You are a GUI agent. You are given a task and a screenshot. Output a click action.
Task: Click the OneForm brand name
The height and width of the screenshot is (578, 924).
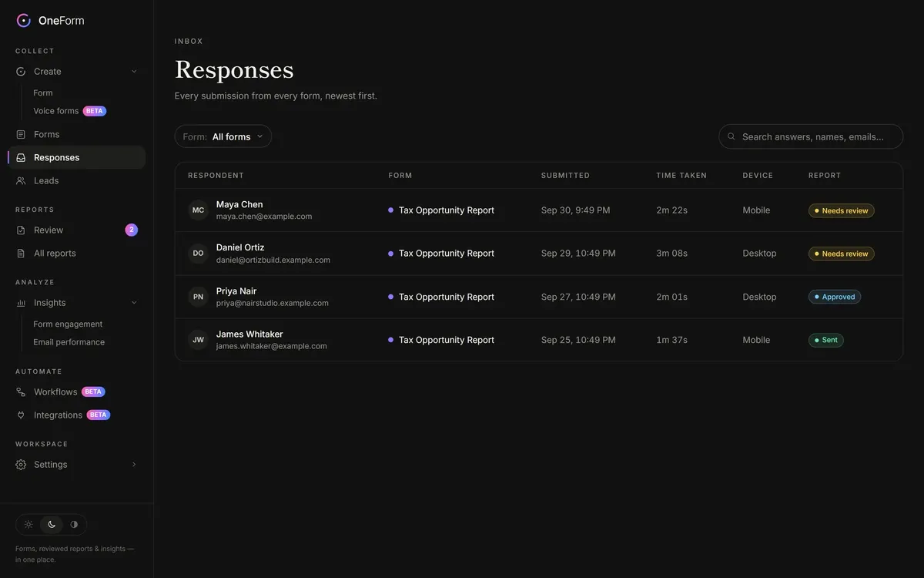click(x=62, y=21)
